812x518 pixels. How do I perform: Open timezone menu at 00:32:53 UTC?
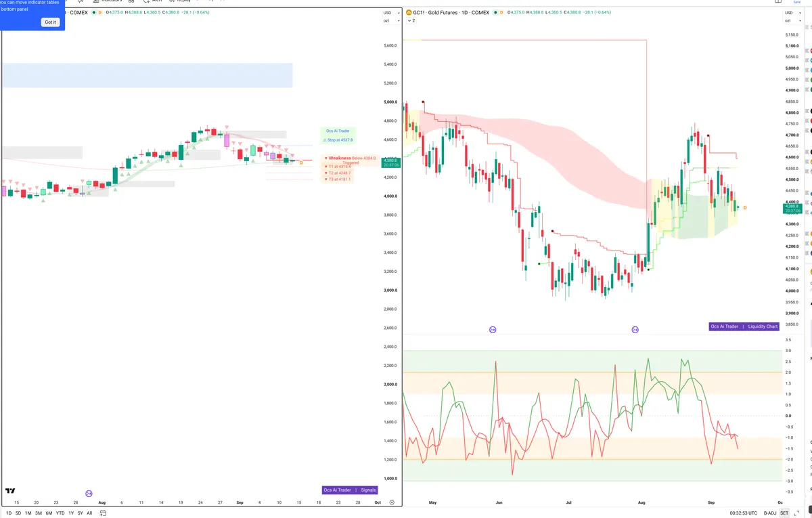(x=745, y=513)
